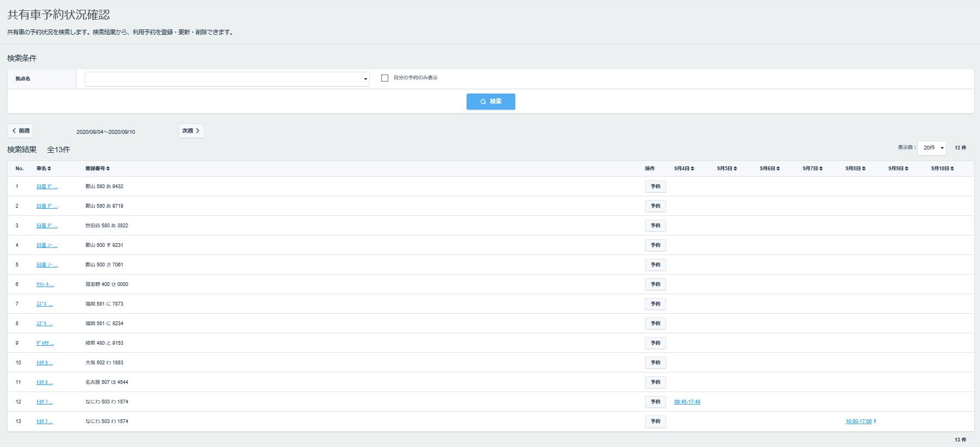Click 予約 for 福岡 581 に 8234
The image size is (980, 447).
pos(655,324)
